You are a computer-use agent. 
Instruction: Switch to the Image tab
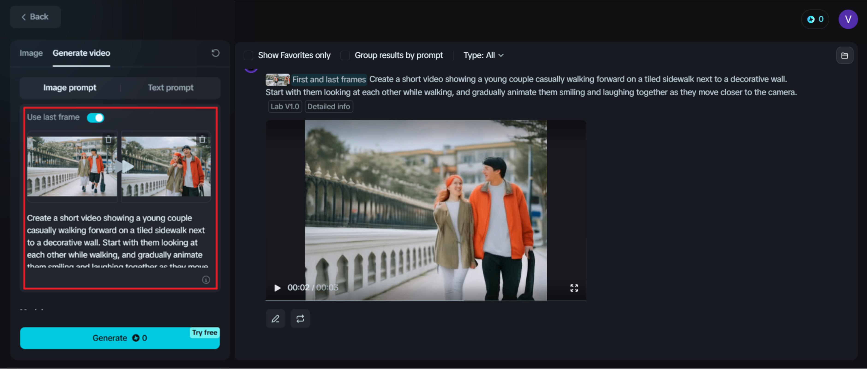tap(31, 53)
